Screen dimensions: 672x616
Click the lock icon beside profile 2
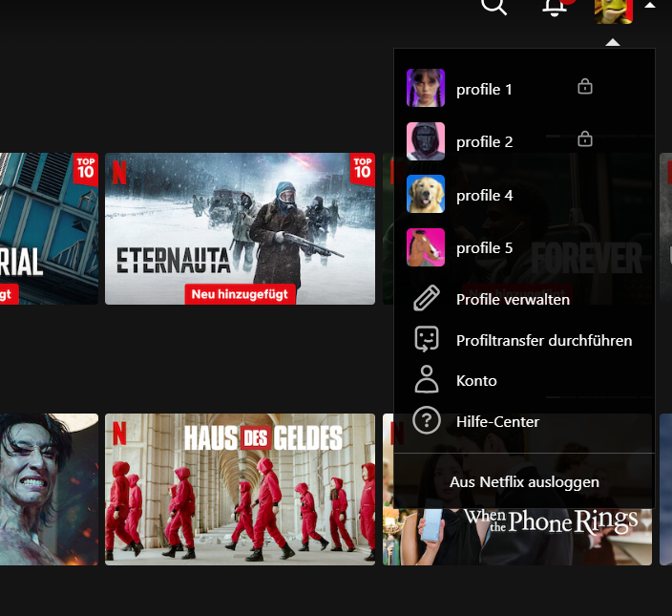coord(585,140)
